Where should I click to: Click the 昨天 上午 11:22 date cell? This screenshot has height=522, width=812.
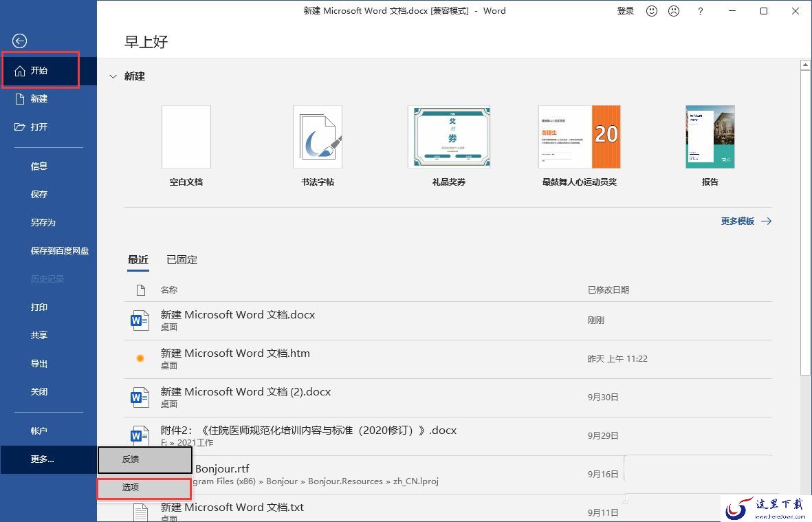point(617,359)
